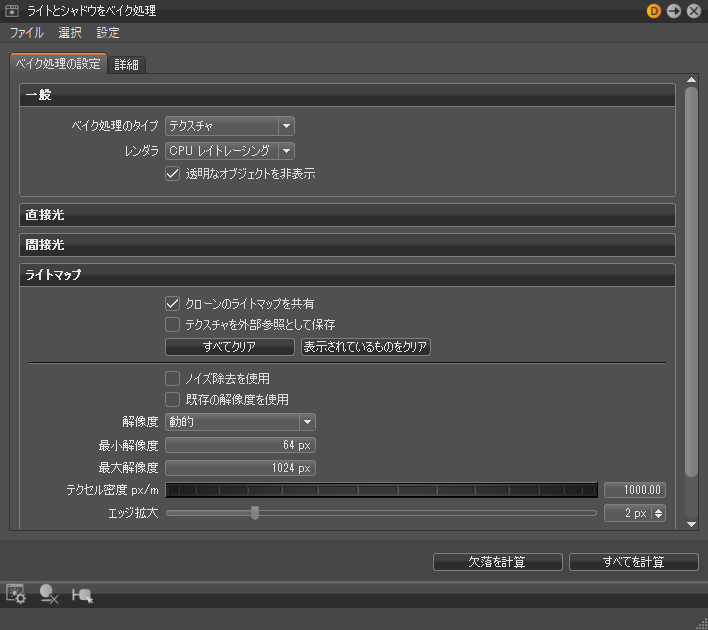Open the ファイル menu
This screenshot has height=630, width=708.
[27, 33]
